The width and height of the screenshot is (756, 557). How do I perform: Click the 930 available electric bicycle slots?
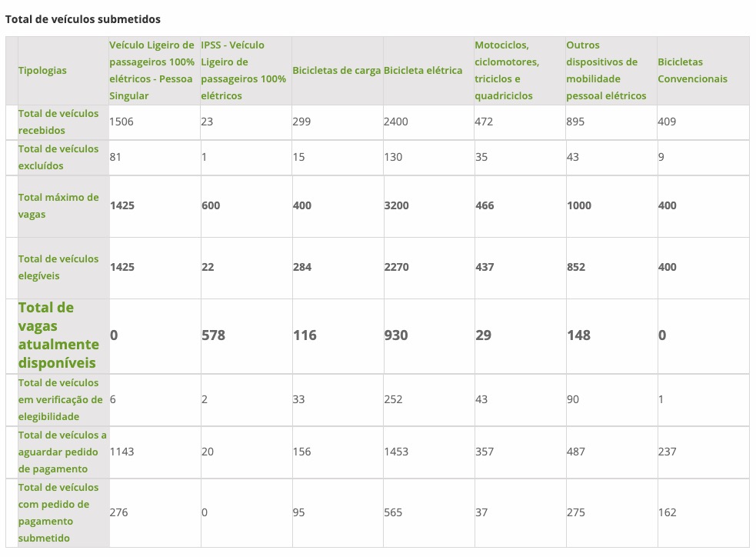pyautogui.click(x=396, y=335)
